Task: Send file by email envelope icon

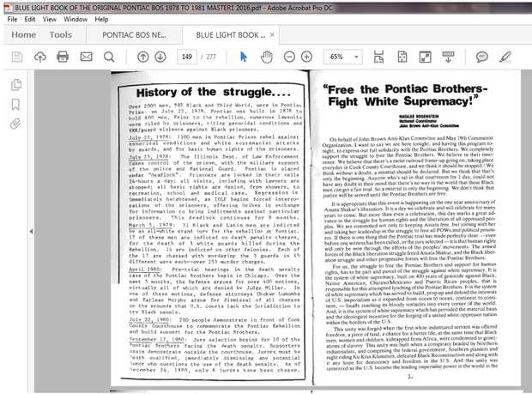Action: [86, 57]
